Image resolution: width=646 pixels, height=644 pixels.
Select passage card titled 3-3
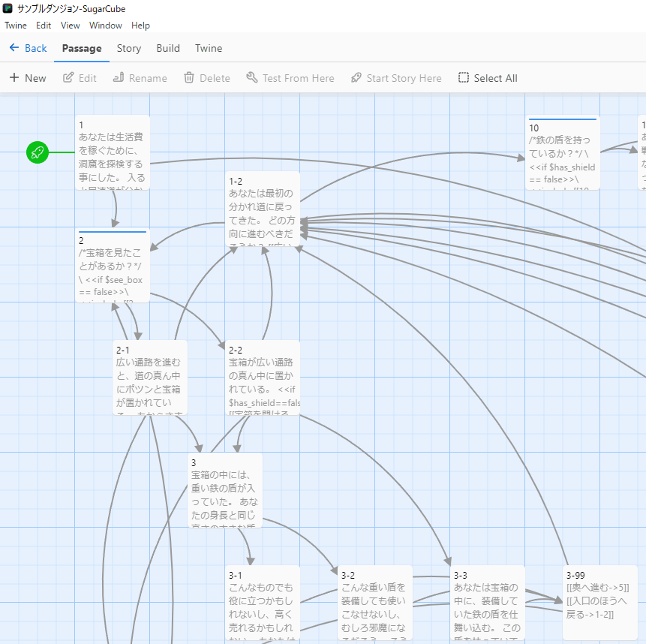pyautogui.click(x=488, y=603)
